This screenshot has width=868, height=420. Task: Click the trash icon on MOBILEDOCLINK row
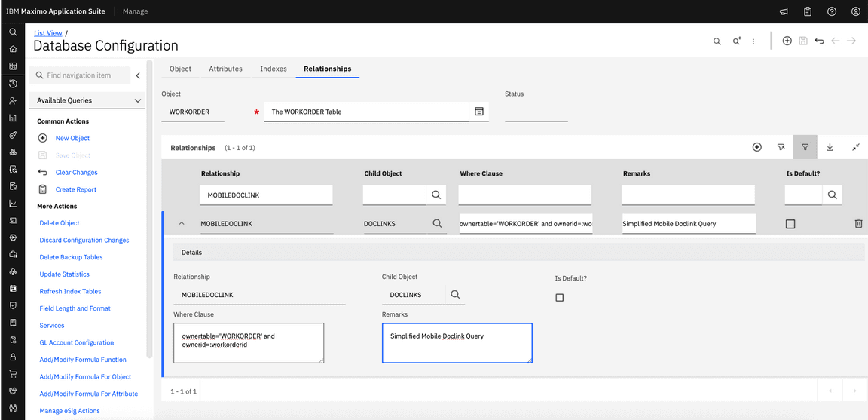(858, 224)
